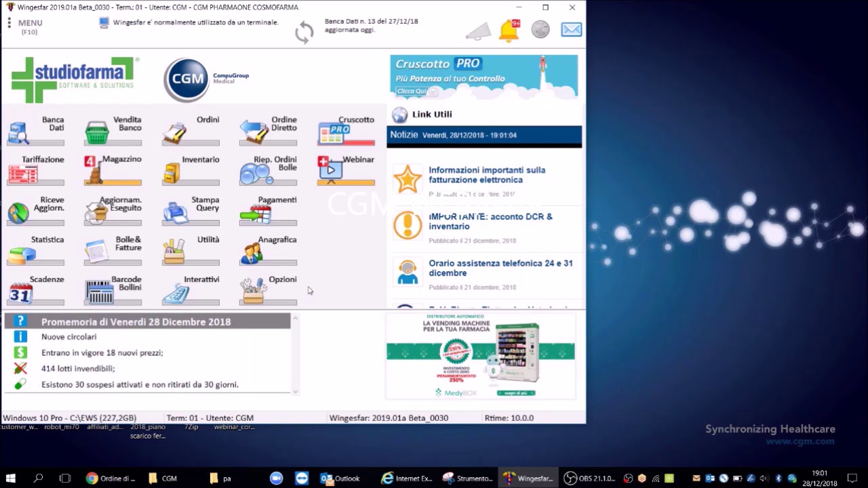Open the MENU (F10) button
The height and width of the screenshot is (488, 868).
pos(25,26)
